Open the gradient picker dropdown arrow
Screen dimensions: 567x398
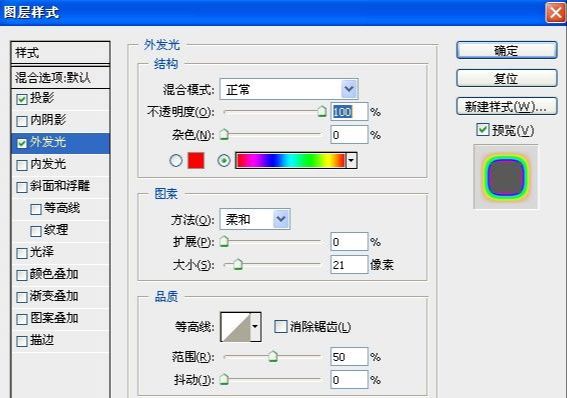[351, 160]
